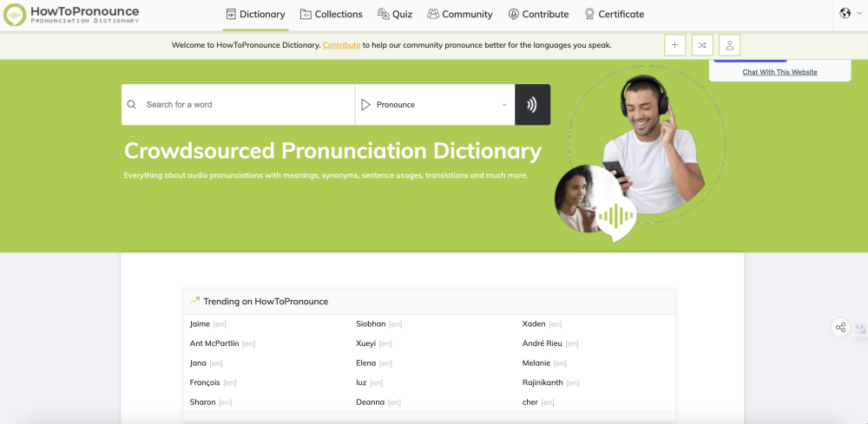The width and height of the screenshot is (868, 424).
Task: Open the Contribute tab
Action: (x=539, y=15)
